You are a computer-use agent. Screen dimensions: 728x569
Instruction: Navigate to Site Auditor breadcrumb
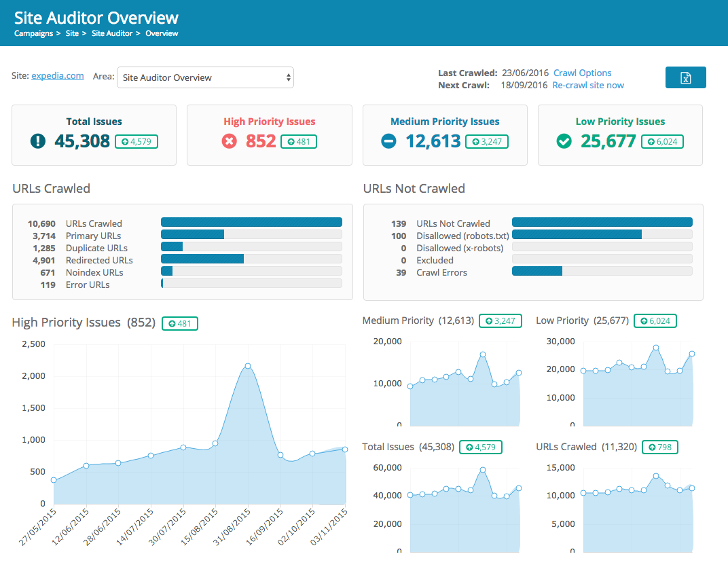113,33
